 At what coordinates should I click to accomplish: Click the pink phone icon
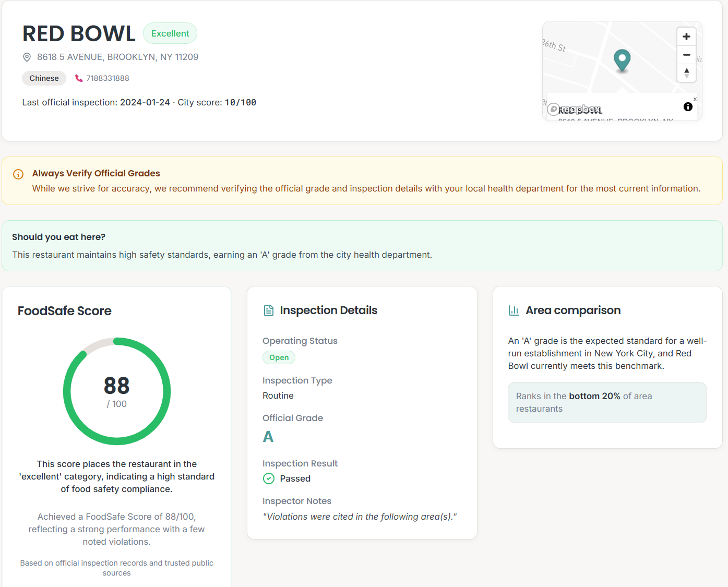point(79,78)
